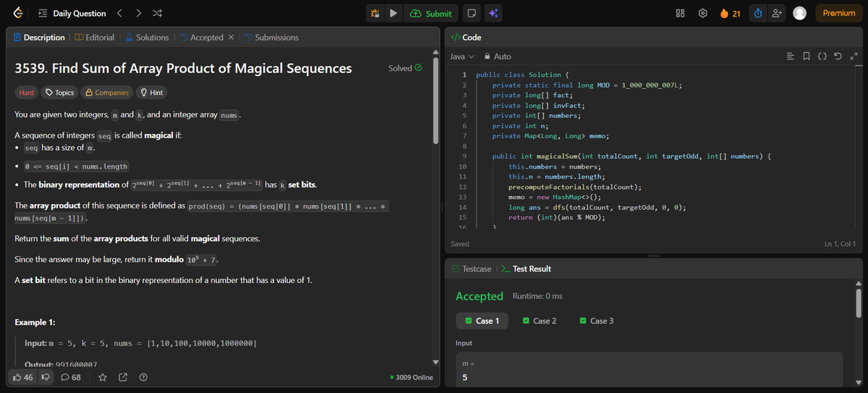The height and width of the screenshot is (393, 868).
Task: Format the code with lines icon
Action: pyautogui.click(x=790, y=56)
